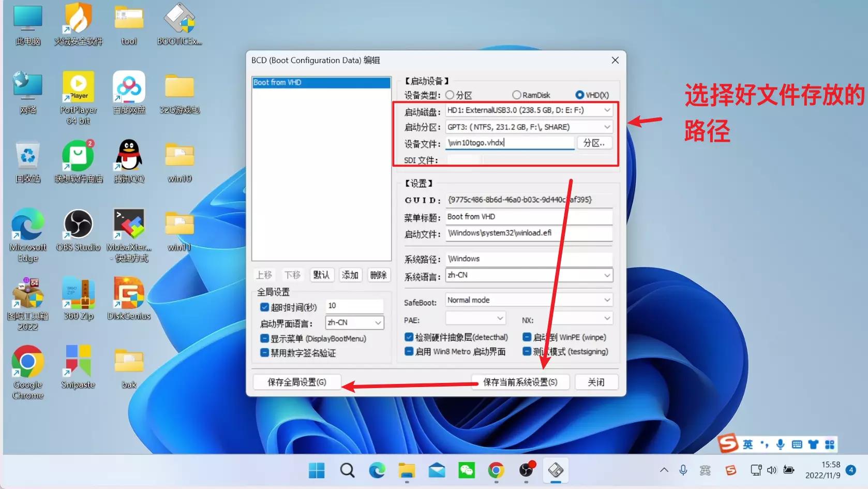868x489 pixels.
Task: Uncheck the 禁用数字签名验证 option
Action: [x=264, y=353]
